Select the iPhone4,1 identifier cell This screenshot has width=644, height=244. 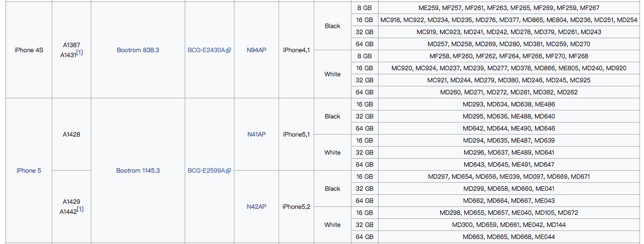click(296, 50)
